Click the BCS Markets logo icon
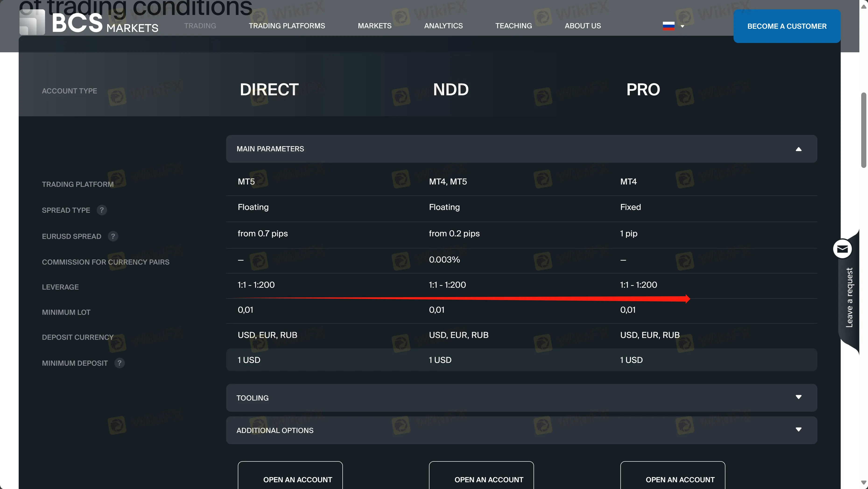868x489 pixels. point(32,22)
